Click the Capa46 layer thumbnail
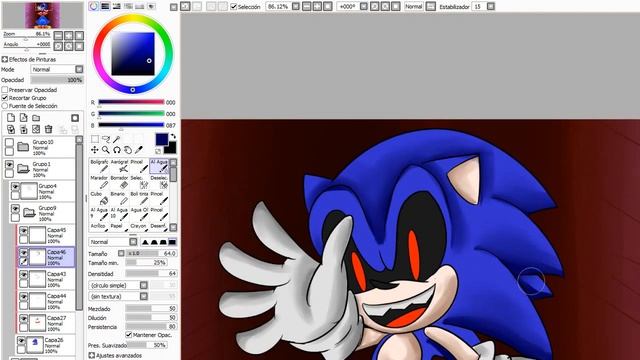Image resolution: width=640 pixels, height=360 pixels. coord(38,257)
